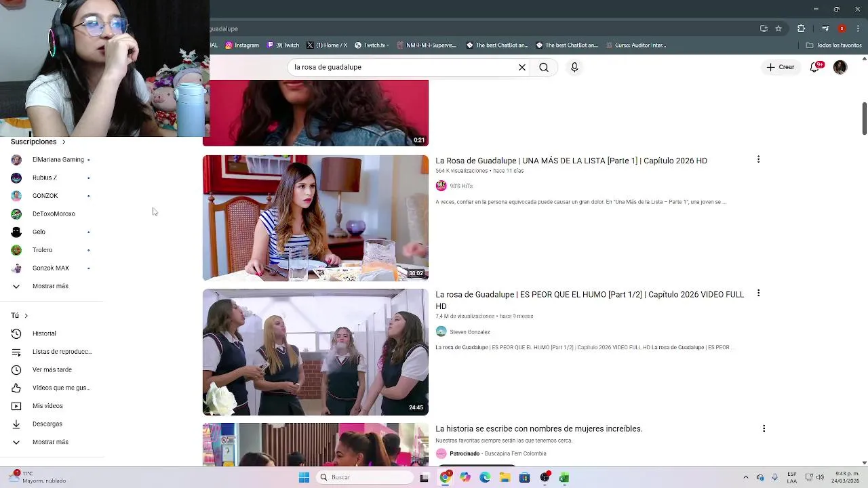The height and width of the screenshot is (488, 868).
Task: Click the magnifier search button
Action: [544, 67]
